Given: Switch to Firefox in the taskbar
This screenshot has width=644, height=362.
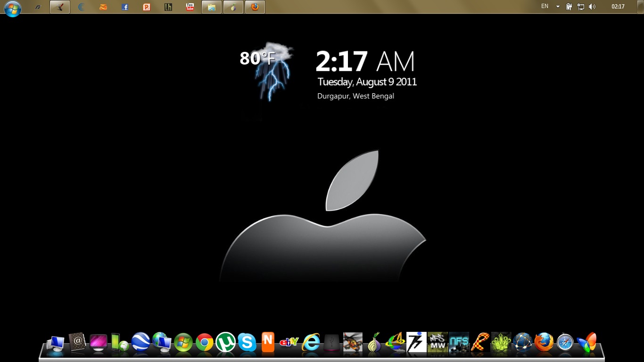Looking at the screenshot, I should click(255, 7).
